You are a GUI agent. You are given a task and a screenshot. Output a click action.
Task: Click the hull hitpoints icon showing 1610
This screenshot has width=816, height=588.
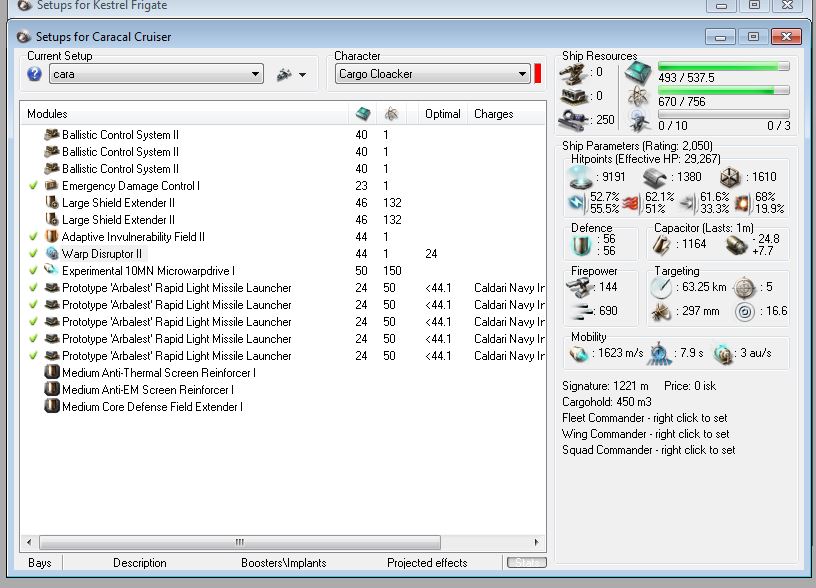click(730, 177)
